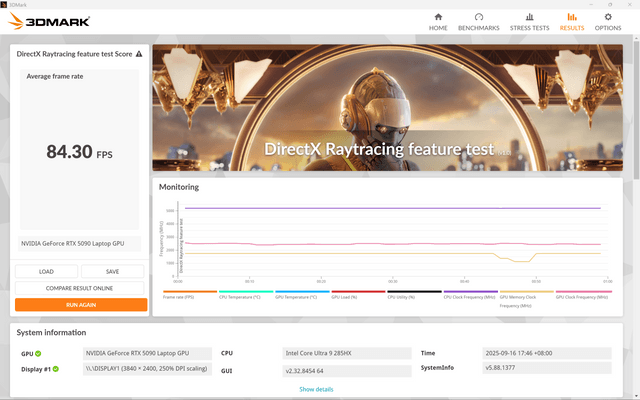
Task: Toggle the GPU Temperature legend swatch
Action: 302,291
